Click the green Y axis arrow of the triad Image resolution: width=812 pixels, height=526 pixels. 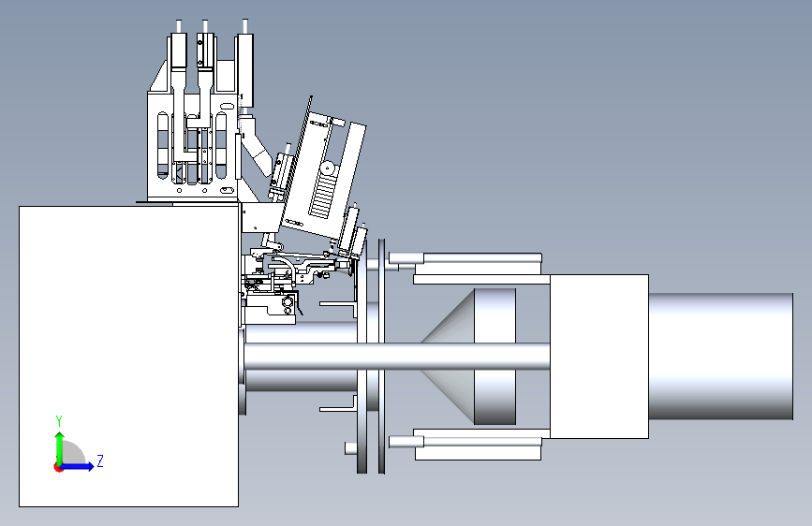coord(60,446)
